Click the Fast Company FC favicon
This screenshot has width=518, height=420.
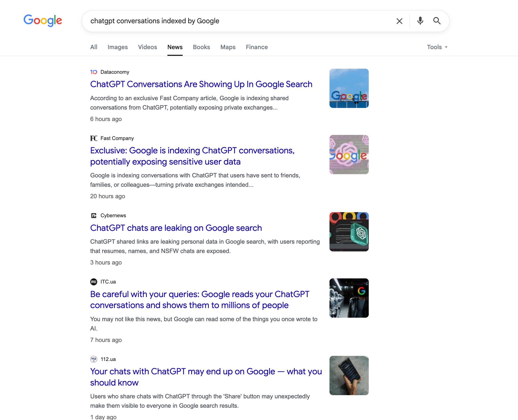(x=93, y=138)
